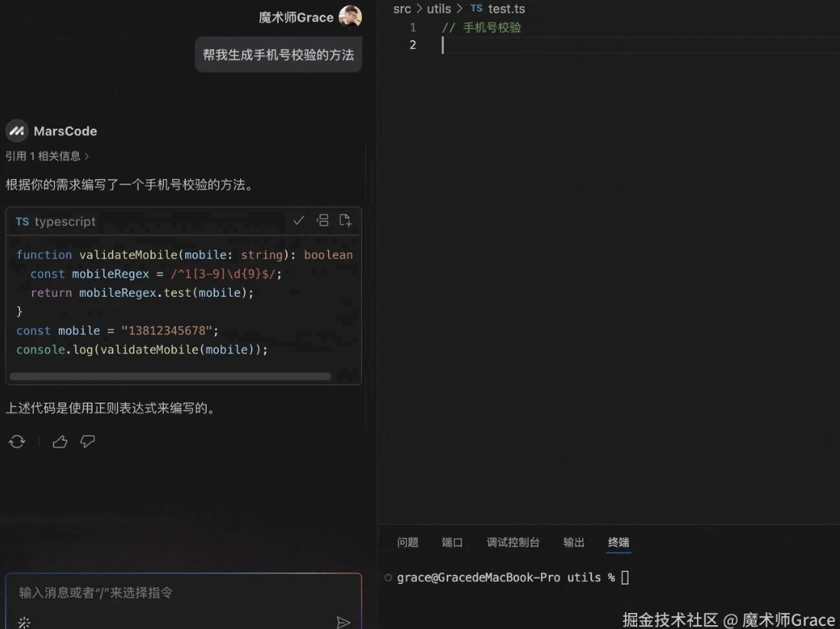The width and height of the screenshot is (840, 629).
Task: Click the thumbs up feedback icon
Action: [60, 442]
